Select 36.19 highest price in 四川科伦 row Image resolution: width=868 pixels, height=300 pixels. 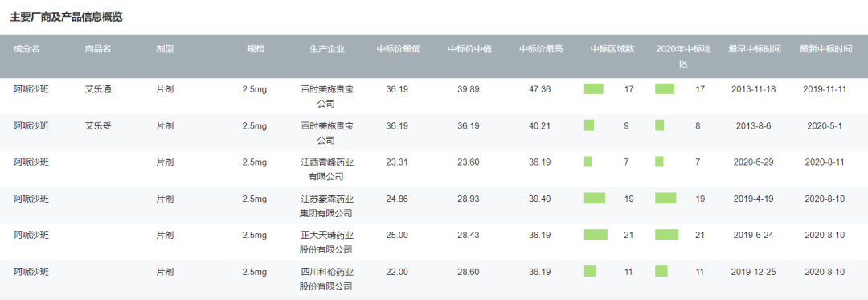click(540, 272)
